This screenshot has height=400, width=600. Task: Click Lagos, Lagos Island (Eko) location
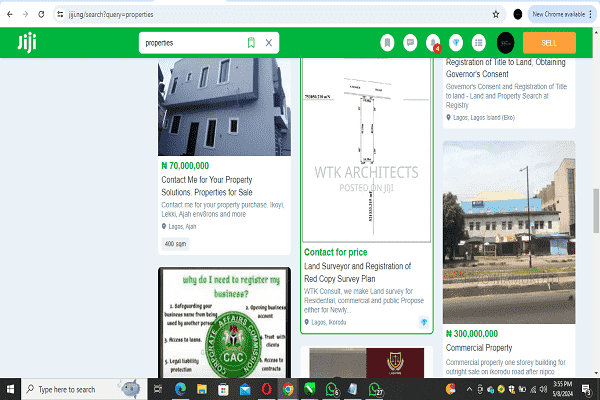coord(484,118)
